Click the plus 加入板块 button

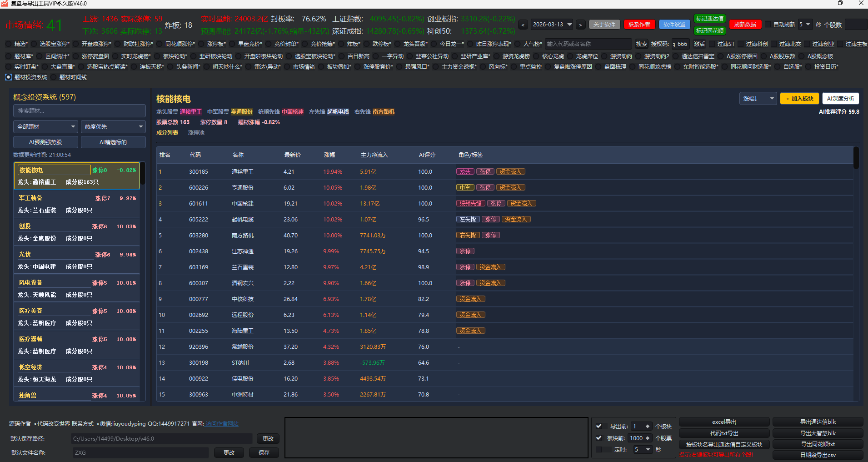click(799, 99)
